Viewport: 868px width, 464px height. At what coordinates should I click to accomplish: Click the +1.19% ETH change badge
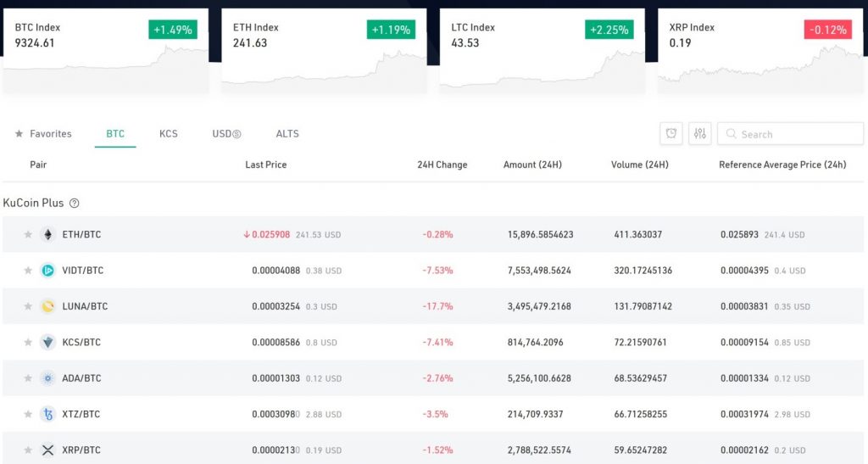click(391, 30)
